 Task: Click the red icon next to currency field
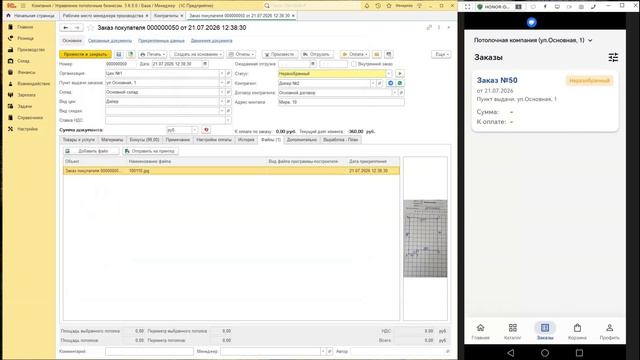(x=206, y=130)
